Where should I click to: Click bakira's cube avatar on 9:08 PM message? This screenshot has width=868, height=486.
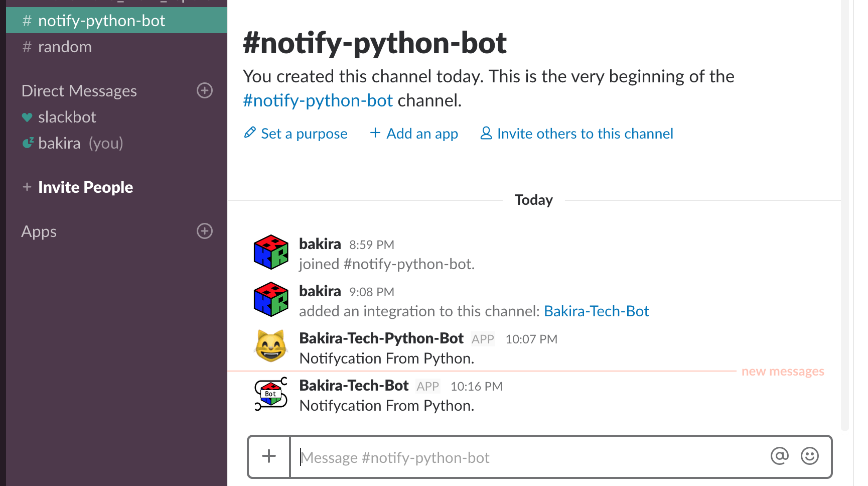coord(271,299)
